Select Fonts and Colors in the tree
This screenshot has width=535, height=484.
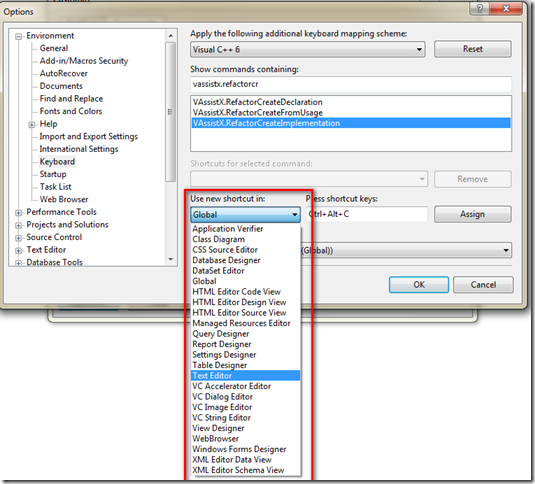click(x=71, y=111)
